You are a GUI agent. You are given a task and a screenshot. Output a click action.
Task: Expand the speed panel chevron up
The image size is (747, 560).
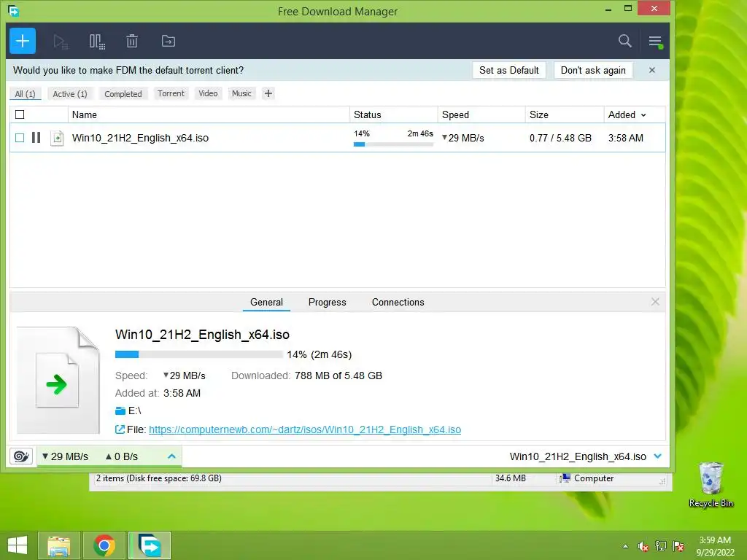point(172,456)
